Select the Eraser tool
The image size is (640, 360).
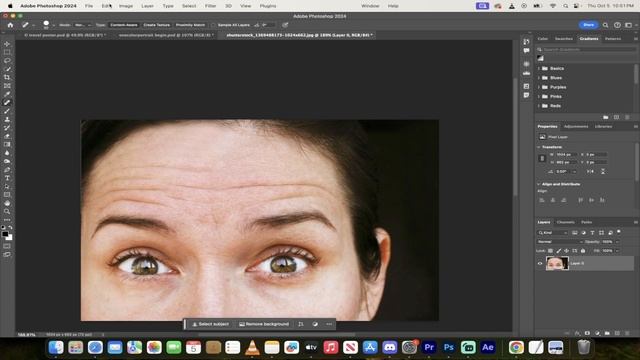(7, 136)
